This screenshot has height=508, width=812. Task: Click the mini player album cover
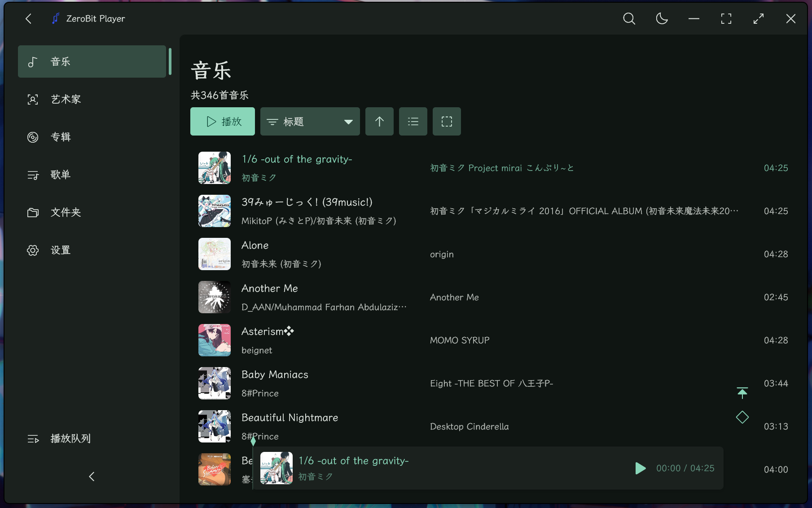pyautogui.click(x=277, y=468)
